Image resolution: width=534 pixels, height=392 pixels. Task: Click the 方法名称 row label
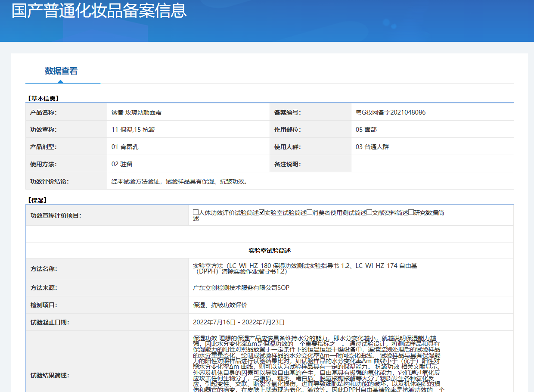[43, 269]
